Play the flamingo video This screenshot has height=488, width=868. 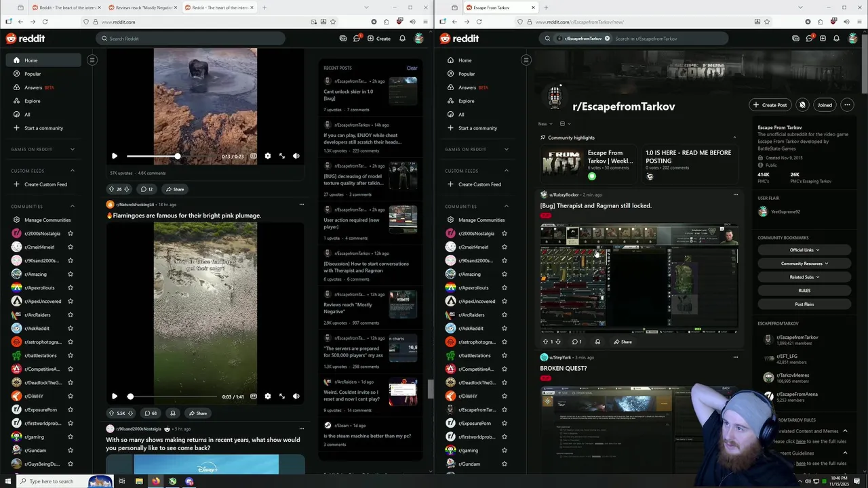pyautogui.click(x=115, y=396)
